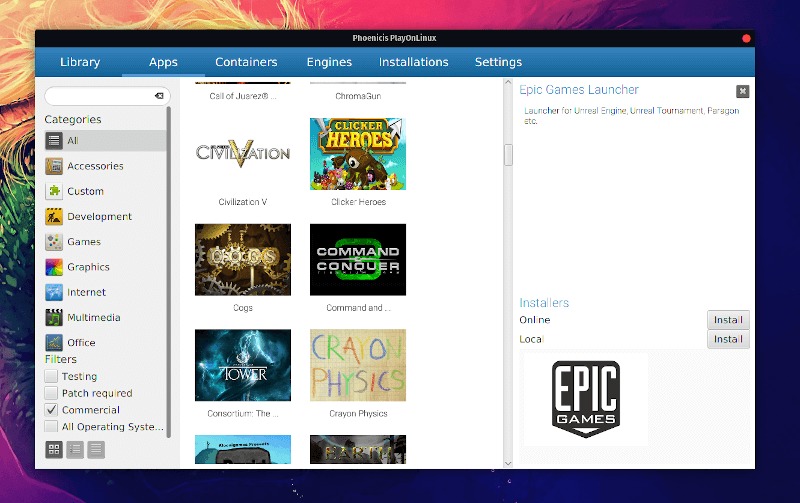800x503 pixels.
Task: Open the Installations tab
Action: pos(414,62)
